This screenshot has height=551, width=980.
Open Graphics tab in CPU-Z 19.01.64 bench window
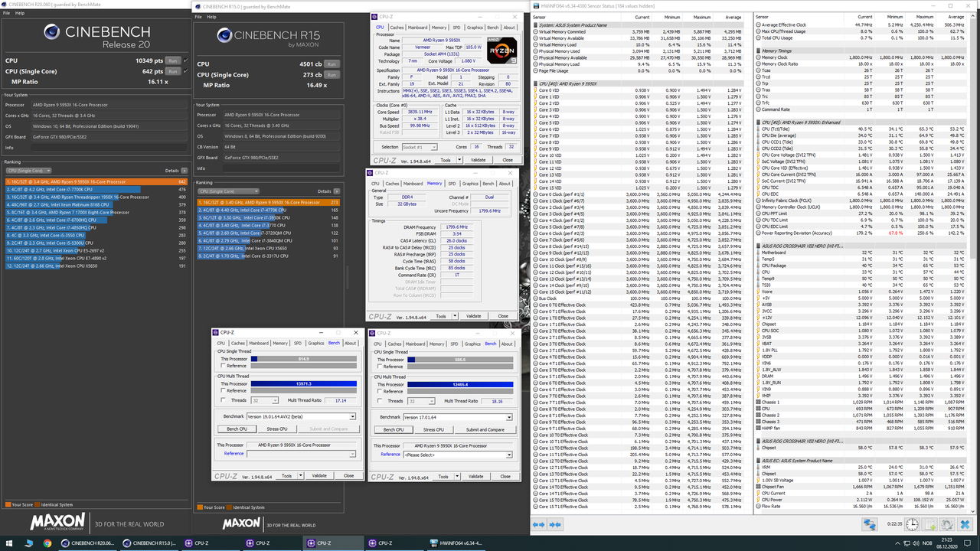click(x=316, y=344)
